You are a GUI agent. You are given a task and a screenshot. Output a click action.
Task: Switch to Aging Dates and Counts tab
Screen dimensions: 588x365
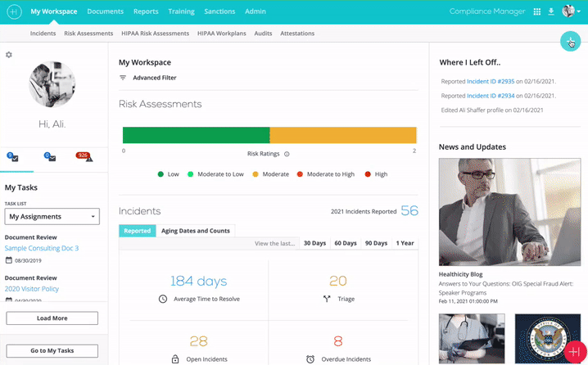point(196,231)
